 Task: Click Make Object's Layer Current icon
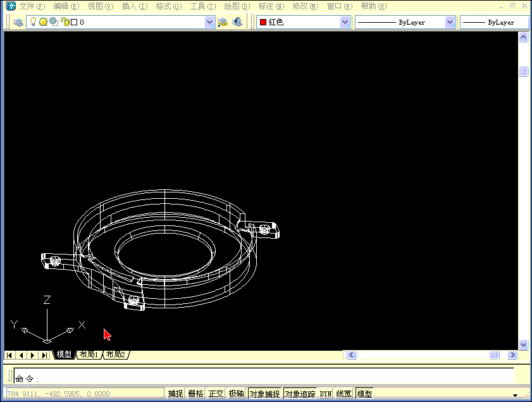coord(223,22)
